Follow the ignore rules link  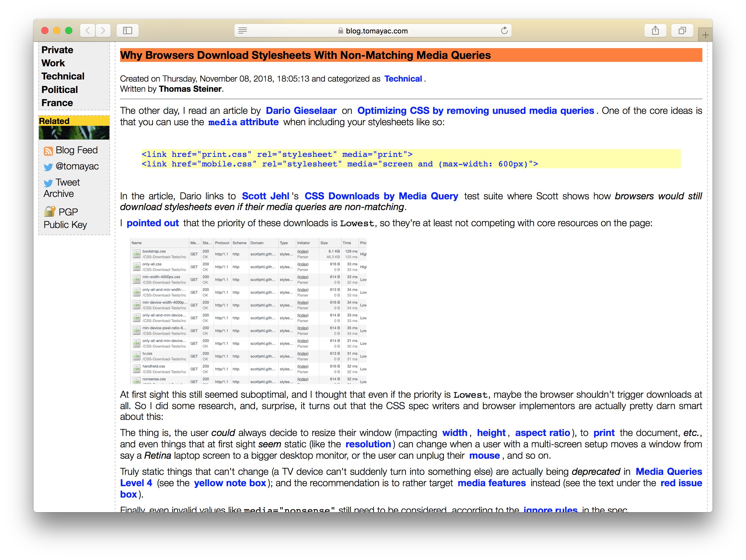[x=551, y=509]
